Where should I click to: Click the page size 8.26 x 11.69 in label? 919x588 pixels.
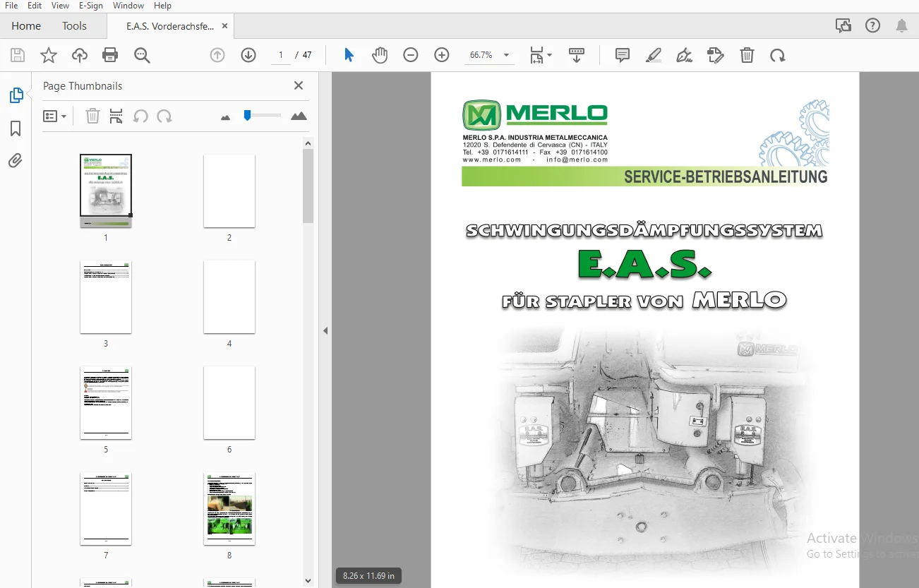368,575
